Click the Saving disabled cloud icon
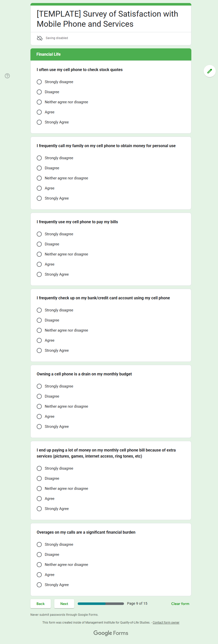Image resolution: width=218 pixels, height=644 pixels. click(40, 38)
